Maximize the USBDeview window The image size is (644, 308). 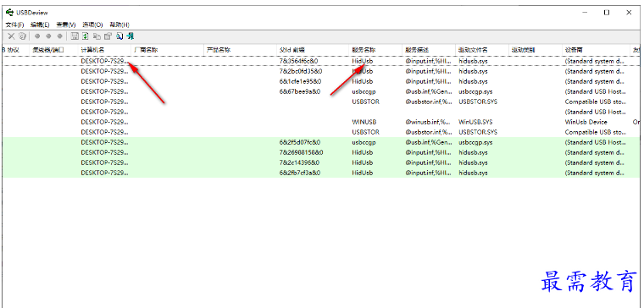(x=607, y=13)
